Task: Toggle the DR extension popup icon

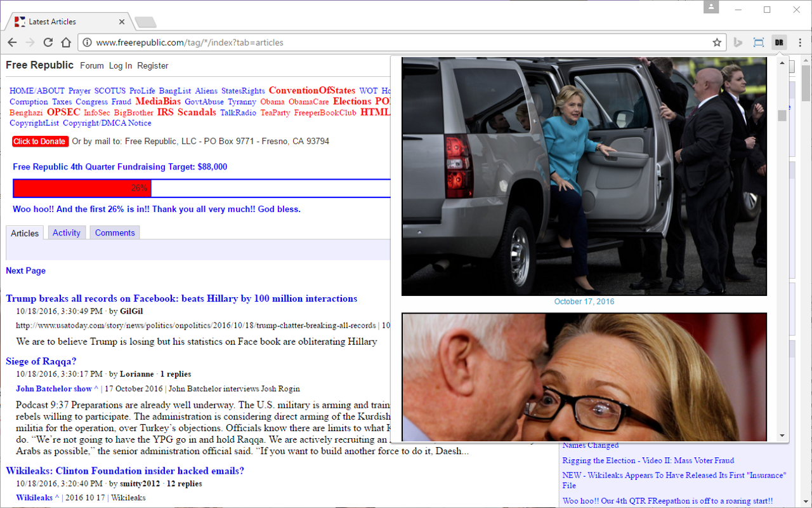Action: pyautogui.click(x=779, y=43)
